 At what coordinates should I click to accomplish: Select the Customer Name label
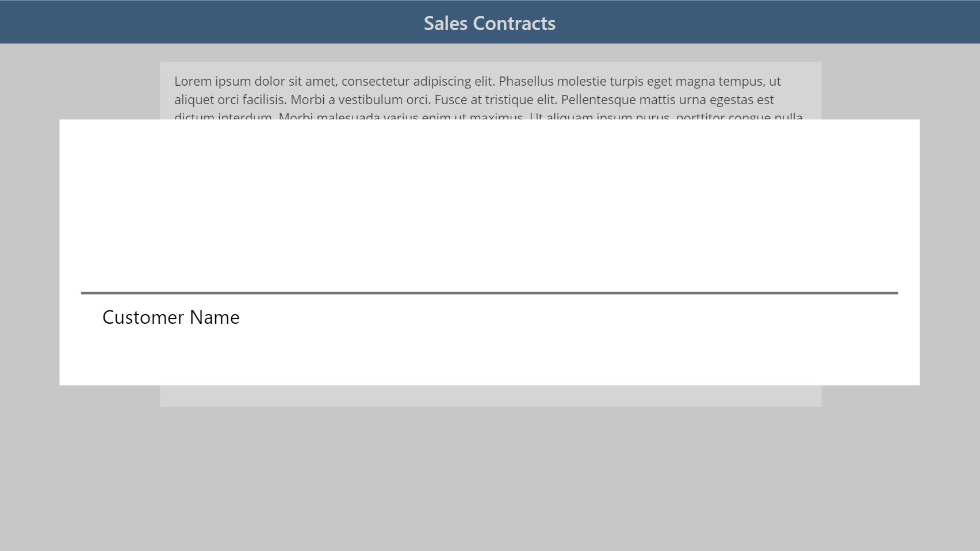point(171,317)
